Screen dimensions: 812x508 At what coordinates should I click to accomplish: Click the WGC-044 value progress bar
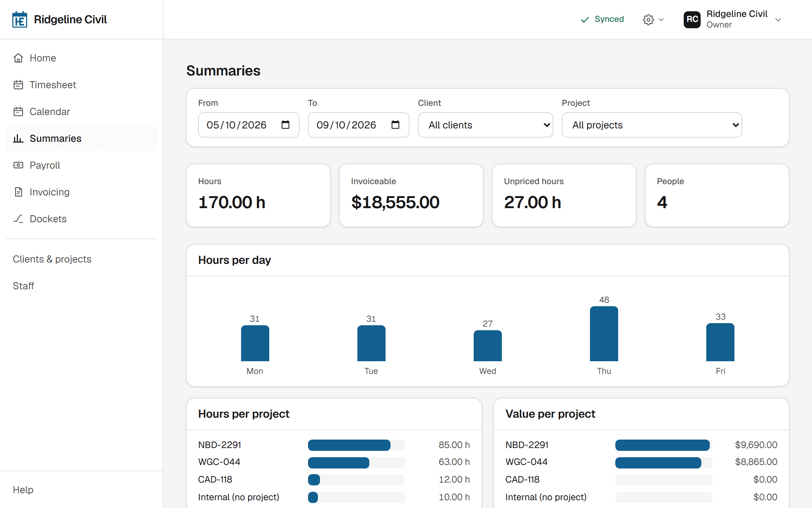coord(664,463)
